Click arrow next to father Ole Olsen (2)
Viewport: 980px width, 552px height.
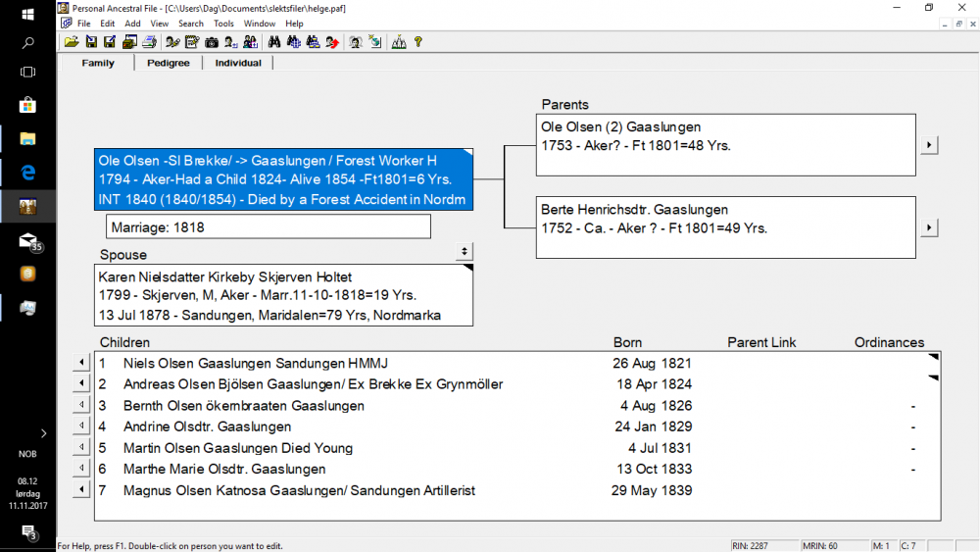point(929,145)
